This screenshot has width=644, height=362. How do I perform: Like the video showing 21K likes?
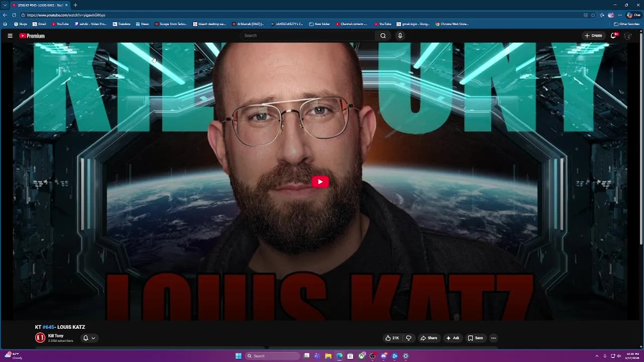[x=392, y=338]
